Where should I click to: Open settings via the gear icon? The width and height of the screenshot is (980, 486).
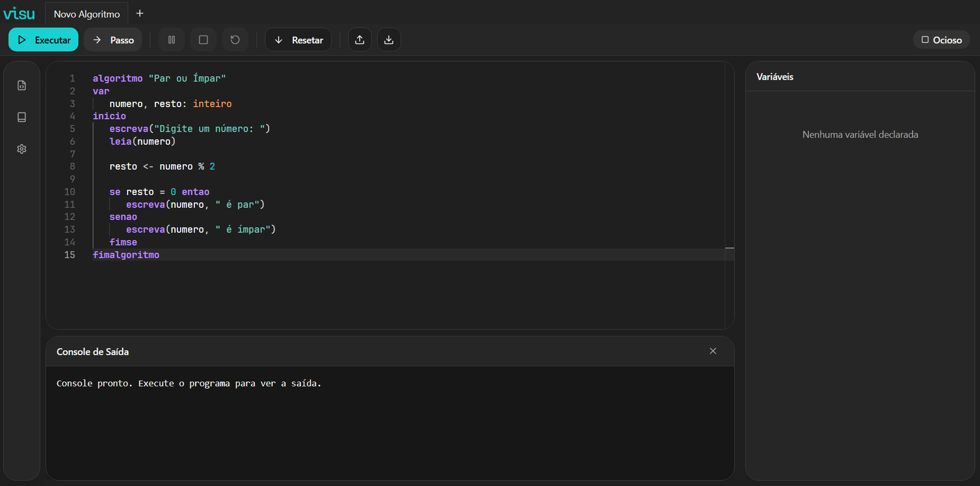coord(22,149)
